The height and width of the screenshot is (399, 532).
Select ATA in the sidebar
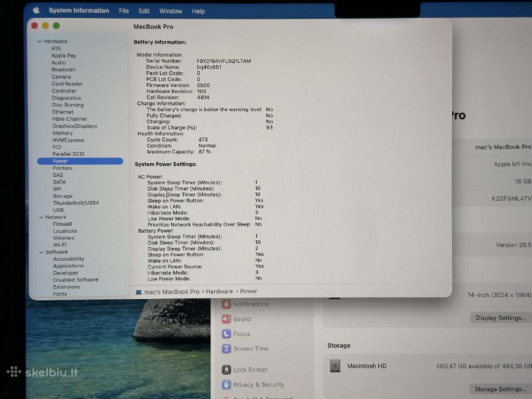point(56,49)
